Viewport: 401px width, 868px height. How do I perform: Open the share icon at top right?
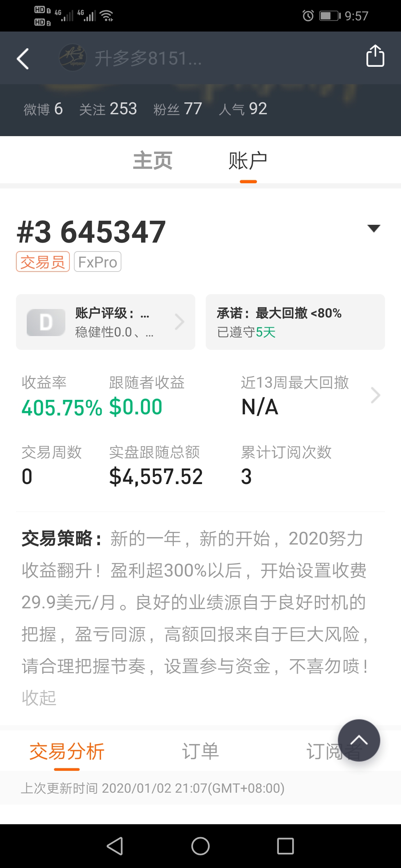[x=375, y=56]
